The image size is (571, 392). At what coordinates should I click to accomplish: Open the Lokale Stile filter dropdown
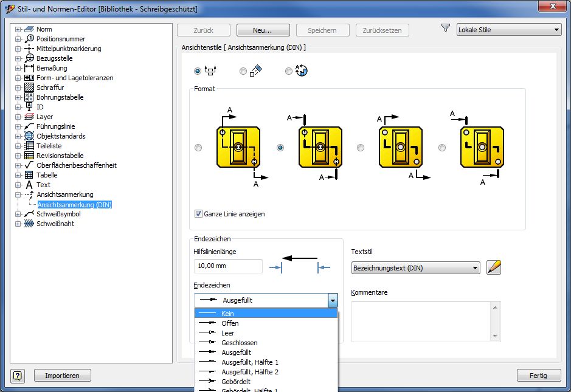(x=509, y=30)
